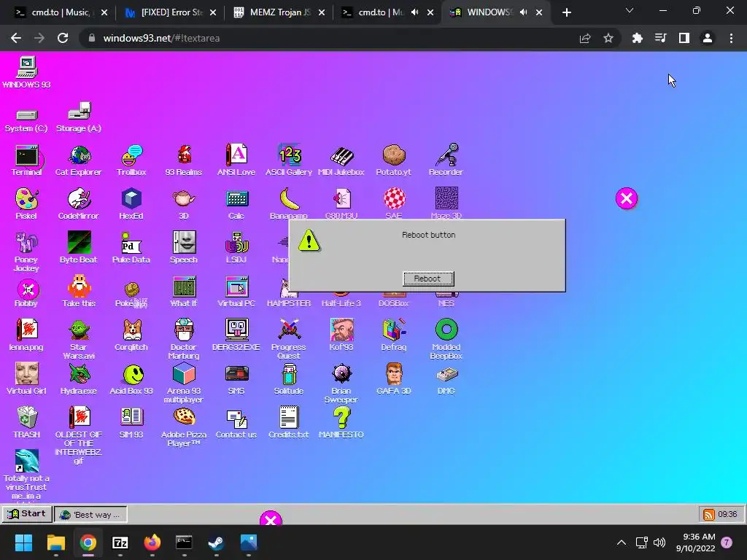This screenshot has height=560, width=747.
Task: Open Puke Data icon
Action: (131, 244)
